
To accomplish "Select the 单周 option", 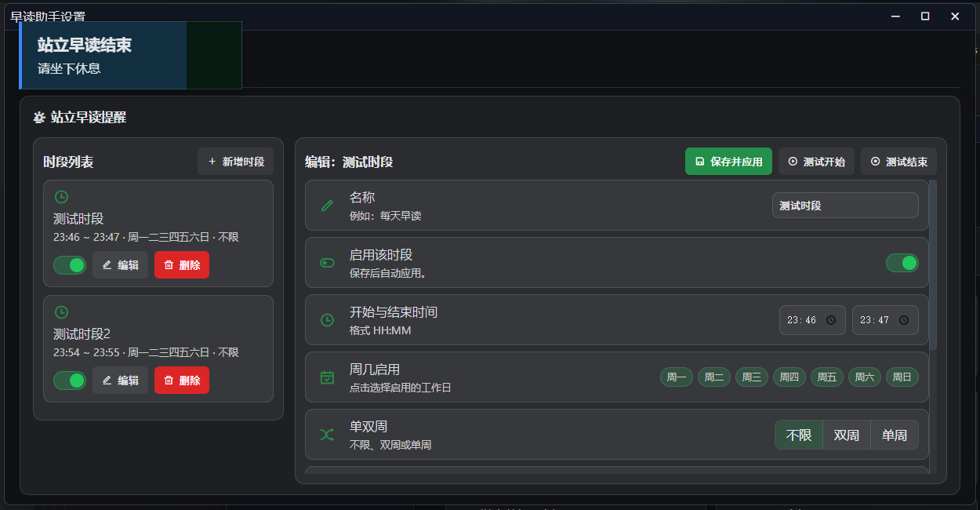I will point(895,435).
